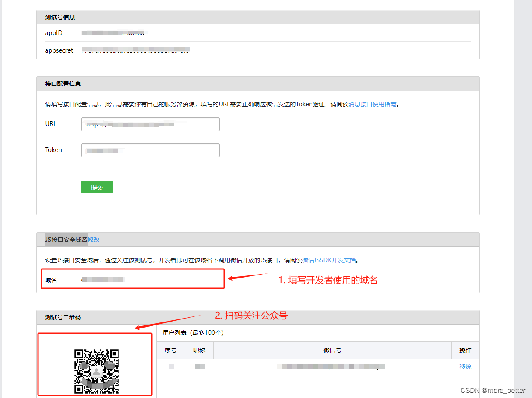532x398 pixels.
Task: Click the user's blurred nickname in the table
Action: [200, 366]
